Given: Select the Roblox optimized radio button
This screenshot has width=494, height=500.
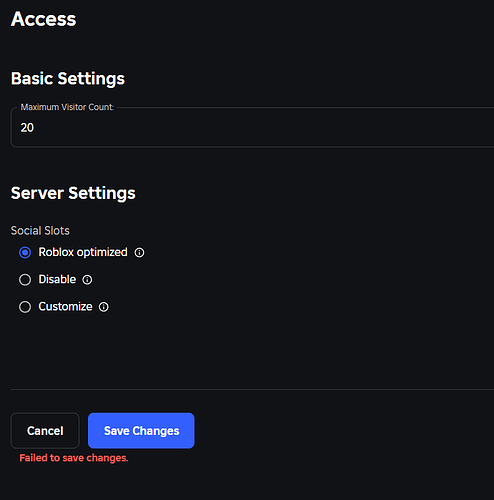Looking at the screenshot, I should coord(25,253).
